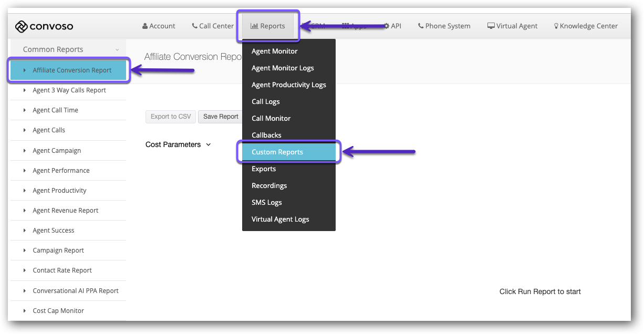Click arrow beside Agent Success
The height and width of the screenshot is (334, 644).
point(25,231)
